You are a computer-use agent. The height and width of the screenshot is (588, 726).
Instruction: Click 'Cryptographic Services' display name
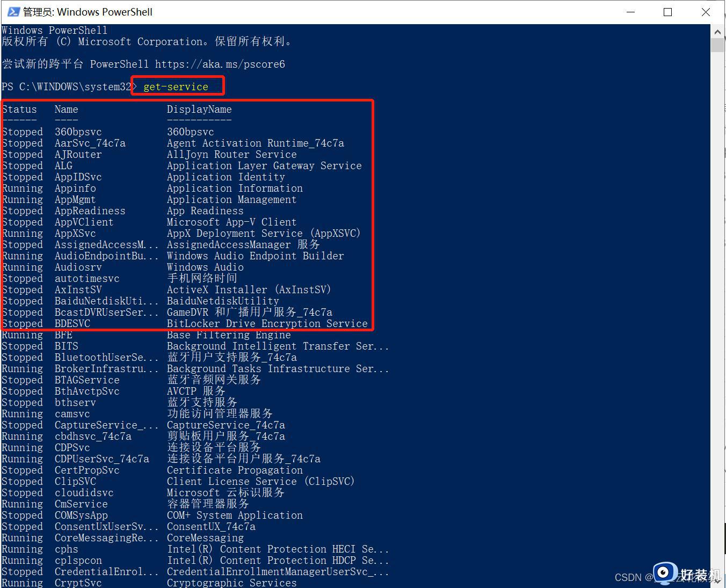coord(232,583)
